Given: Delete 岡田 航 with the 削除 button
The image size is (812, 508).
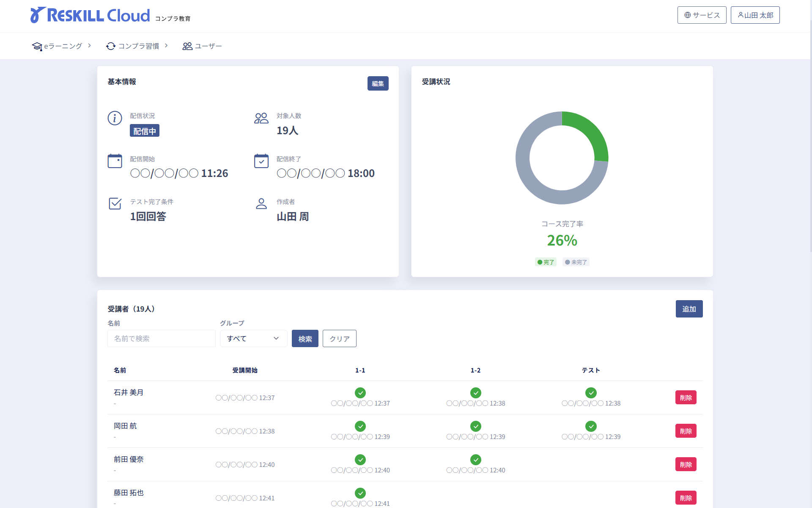Looking at the screenshot, I should click(x=686, y=431).
